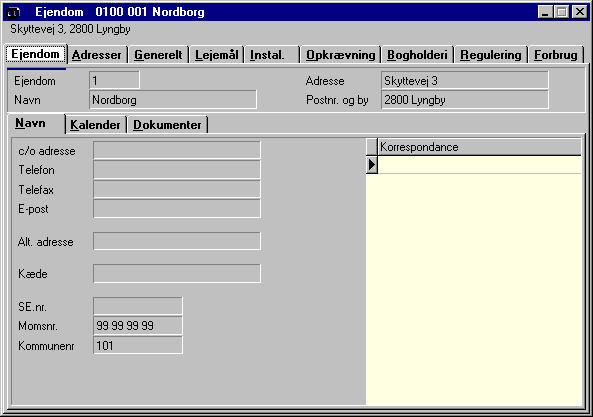
Task: Switch to the Bogholderi tab
Action: click(418, 55)
